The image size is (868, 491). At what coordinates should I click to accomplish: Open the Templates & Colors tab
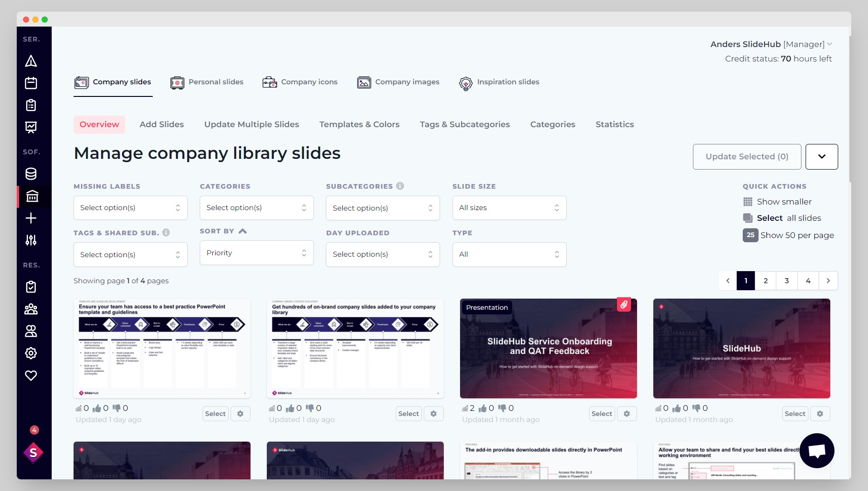359,124
